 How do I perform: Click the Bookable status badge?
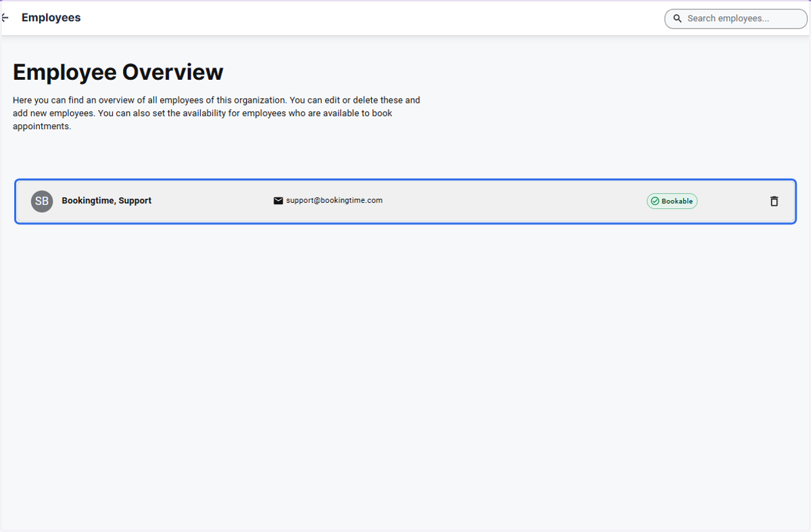[672, 201]
